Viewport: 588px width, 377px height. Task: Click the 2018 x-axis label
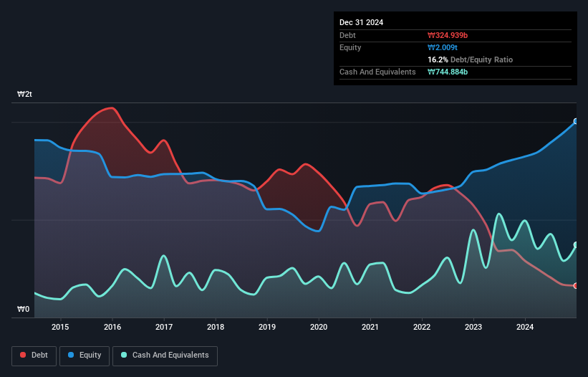pyautogui.click(x=216, y=327)
